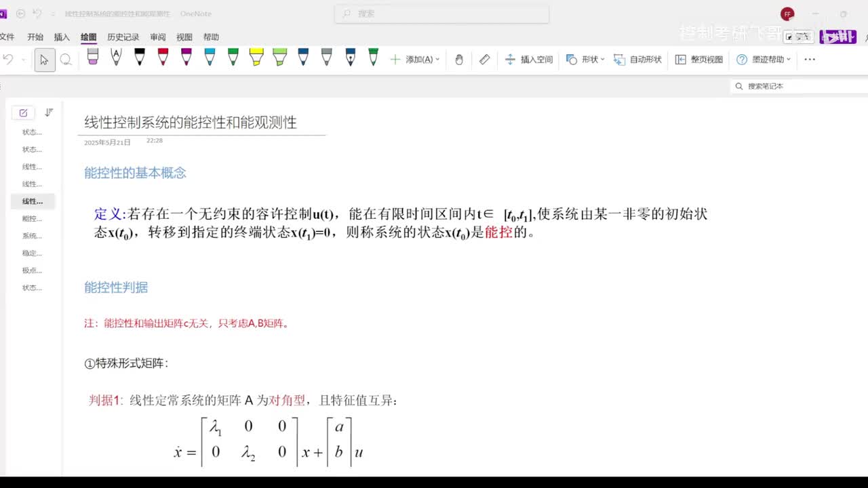Click the text ①特殊形式矩阵:
This screenshot has height=488, width=868.
point(126,363)
